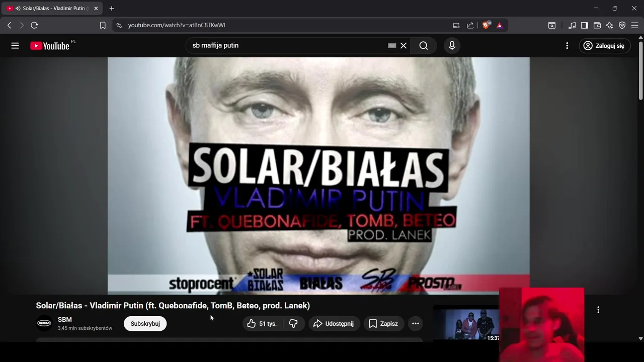Open Leo AI sparkle icon

[610, 25]
